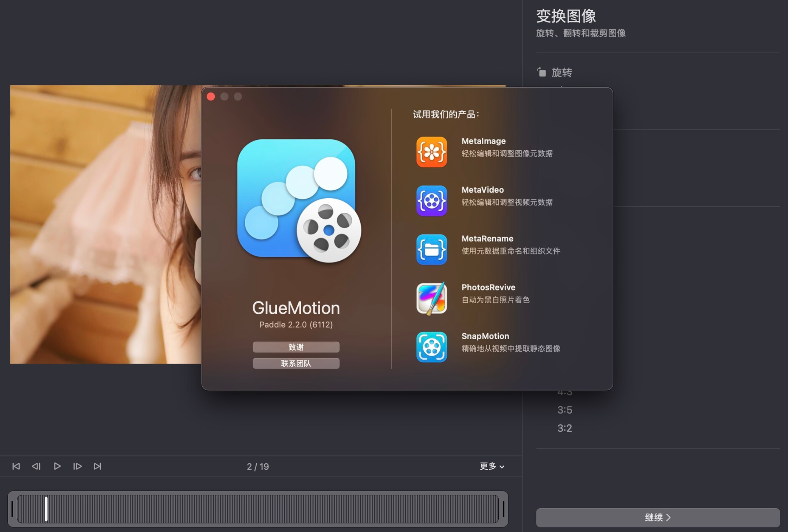
Task: Click the 联系团队 button
Action: point(296,363)
